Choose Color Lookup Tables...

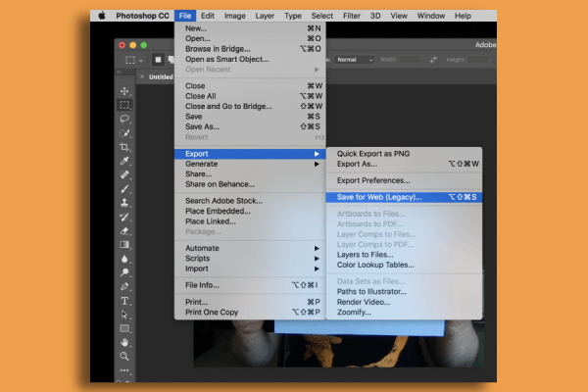[x=404, y=265]
